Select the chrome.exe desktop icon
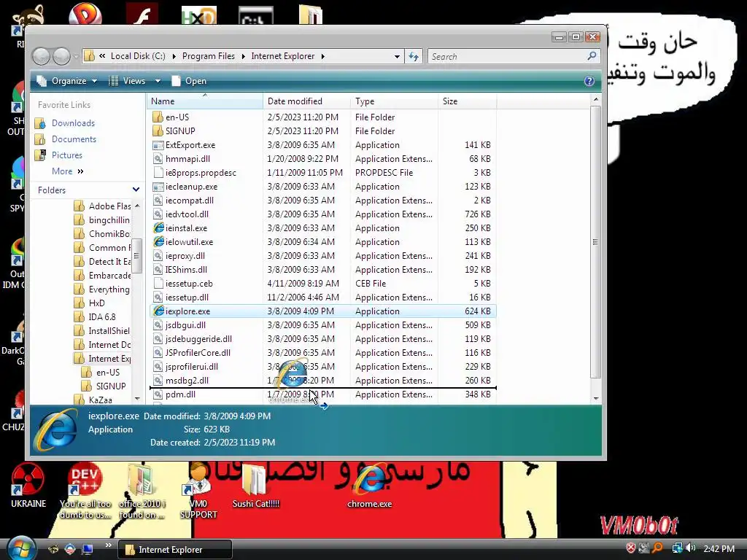The image size is (747, 560). (370, 486)
